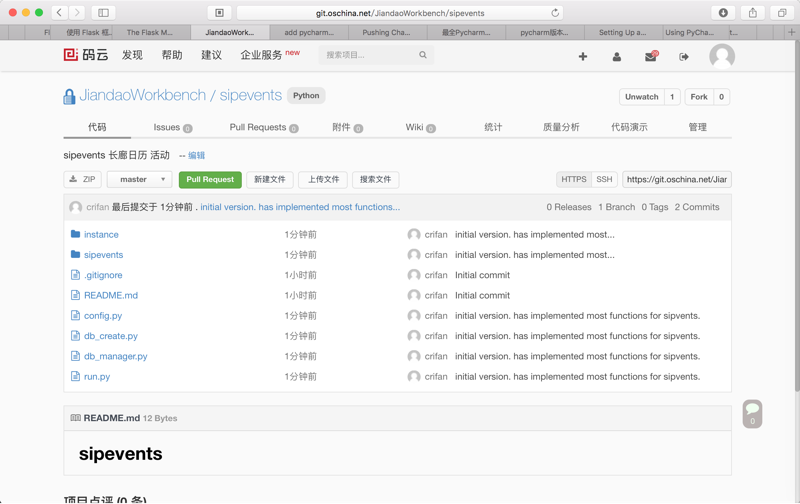Reload page with refresh icon

pyautogui.click(x=555, y=13)
